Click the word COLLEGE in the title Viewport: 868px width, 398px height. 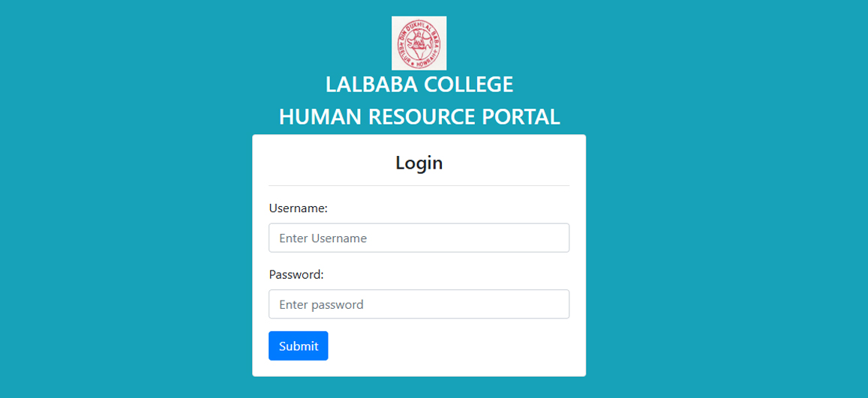(468, 85)
